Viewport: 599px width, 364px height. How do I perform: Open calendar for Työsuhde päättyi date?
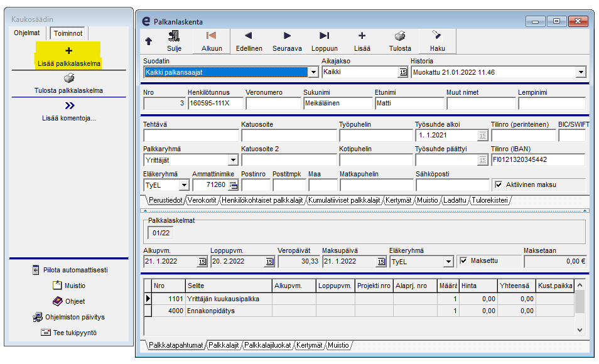[483, 160]
